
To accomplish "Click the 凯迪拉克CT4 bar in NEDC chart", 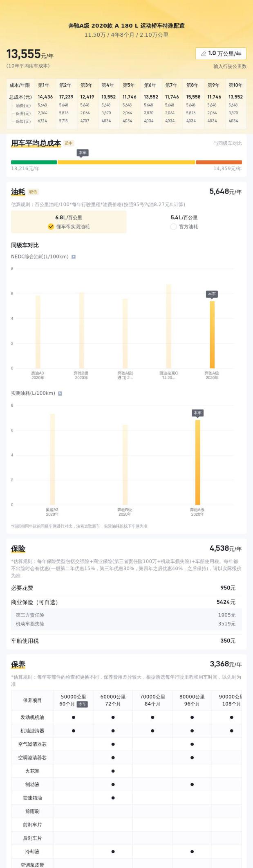I will pos(168,326).
